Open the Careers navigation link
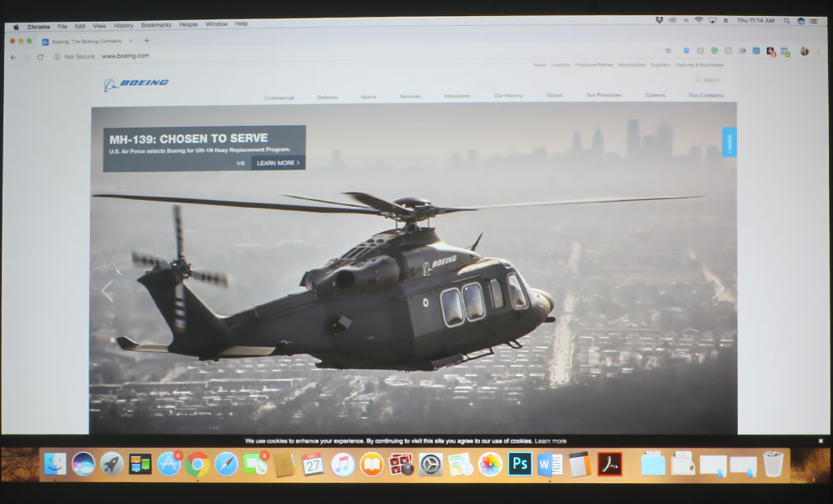Viewport: 833px width, 504px height. [x=655, y=95]
